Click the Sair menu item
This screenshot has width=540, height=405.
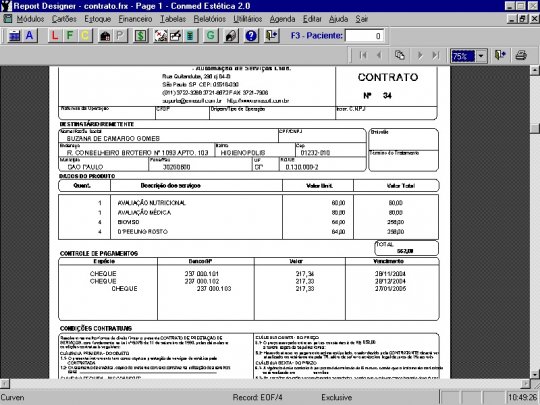tap(362, 19)
